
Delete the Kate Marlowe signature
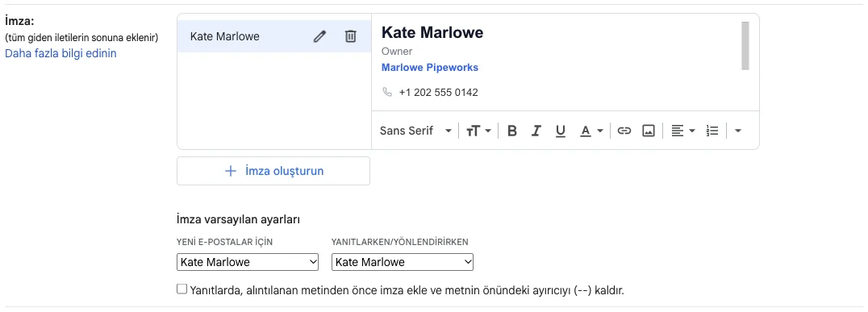point(350,36)
